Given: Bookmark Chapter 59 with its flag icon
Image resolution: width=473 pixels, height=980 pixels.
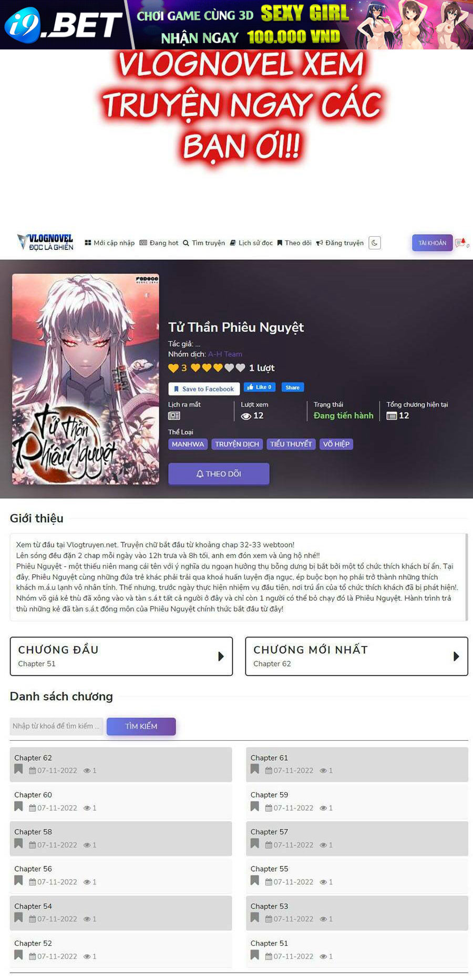Looking at the screenshot, I should [x=255, y=806].
